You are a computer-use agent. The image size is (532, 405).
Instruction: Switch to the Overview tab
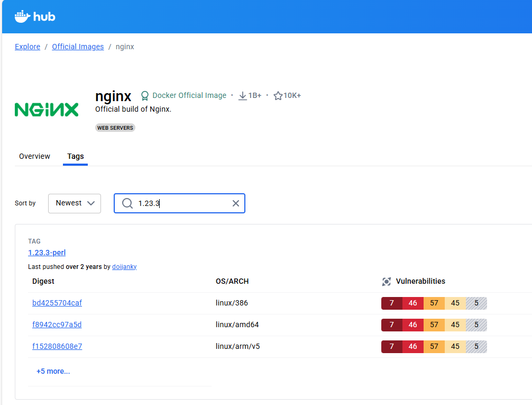click(x=34, y=156)
